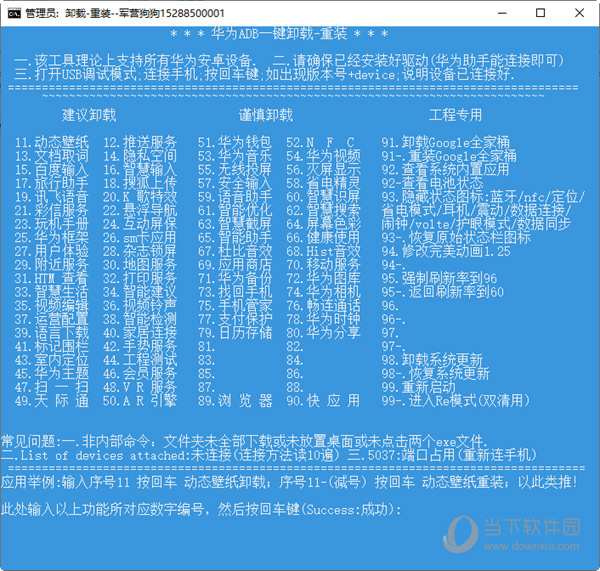
Task: Select entry 45.华为主题
Action: (x=52, y=374)
